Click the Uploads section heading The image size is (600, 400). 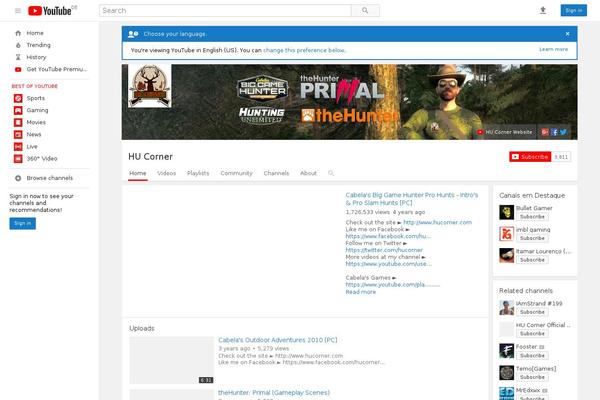click(142, 328)
